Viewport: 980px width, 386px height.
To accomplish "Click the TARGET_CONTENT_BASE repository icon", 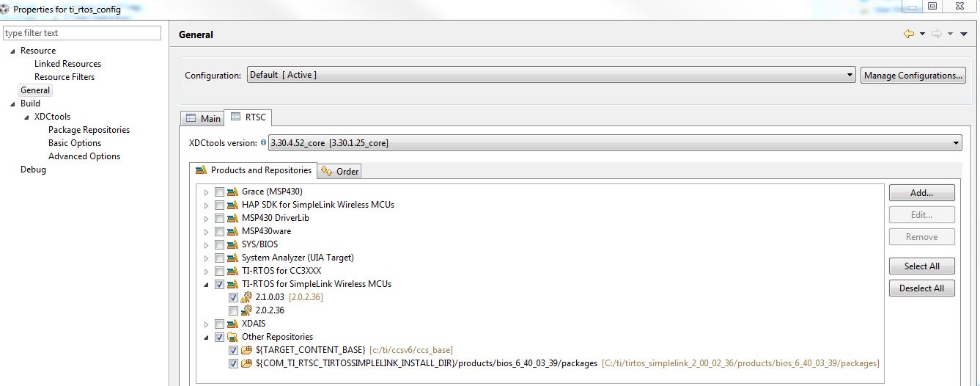I will [247, 350].
